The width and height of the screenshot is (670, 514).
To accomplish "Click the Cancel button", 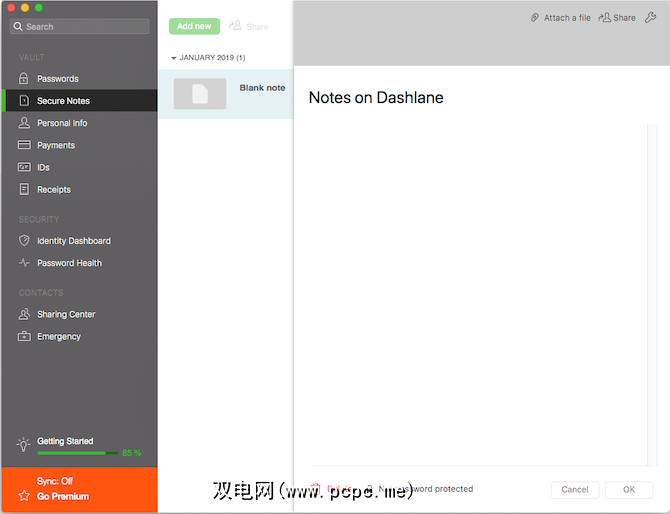I will pos(575,490).
